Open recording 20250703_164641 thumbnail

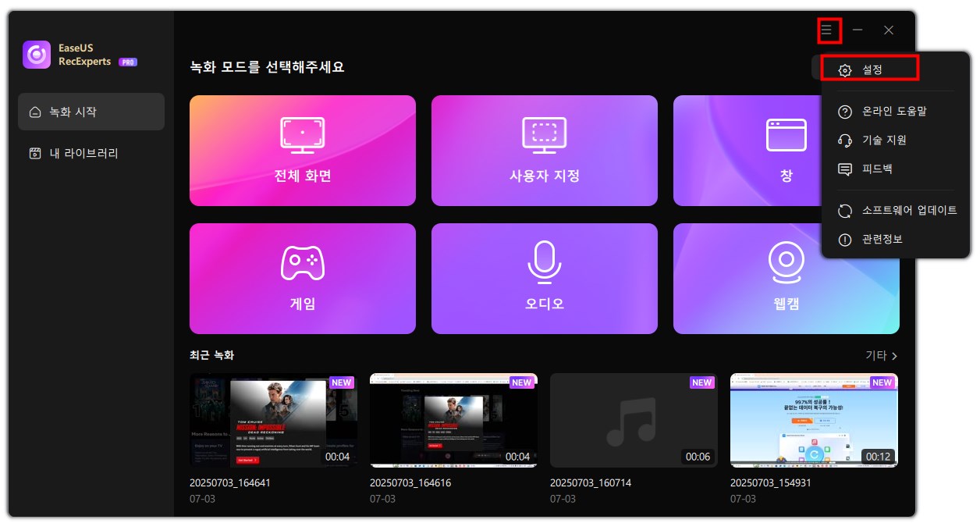point(273,420)
